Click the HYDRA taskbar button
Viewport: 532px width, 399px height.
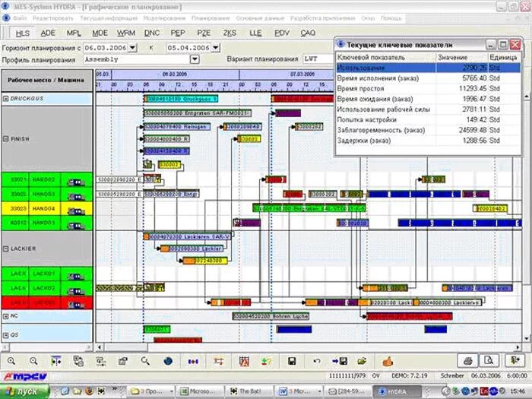click(396, 391)
